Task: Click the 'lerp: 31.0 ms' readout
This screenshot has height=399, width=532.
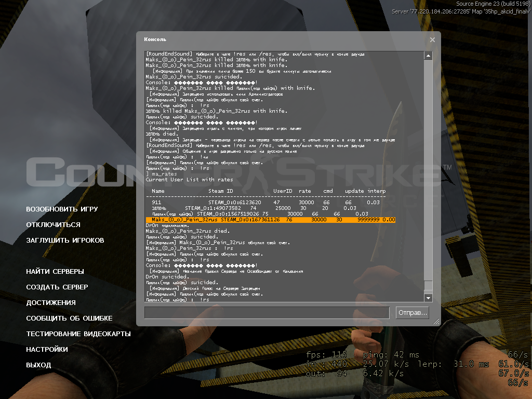Action: [x=453, y=364]
